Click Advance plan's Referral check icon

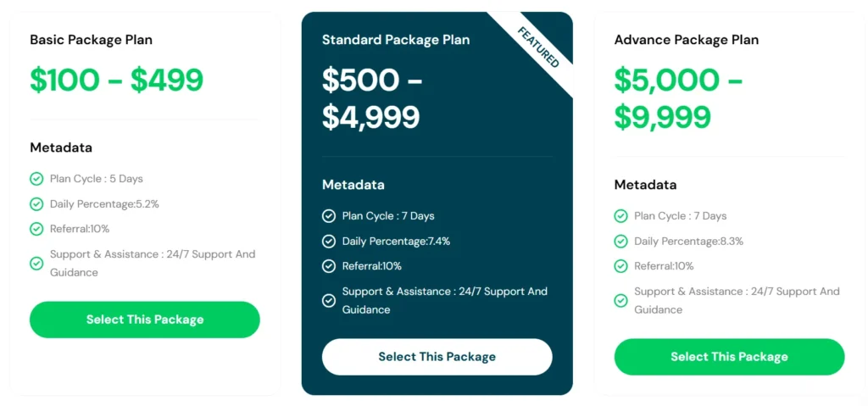click(621, 266)
